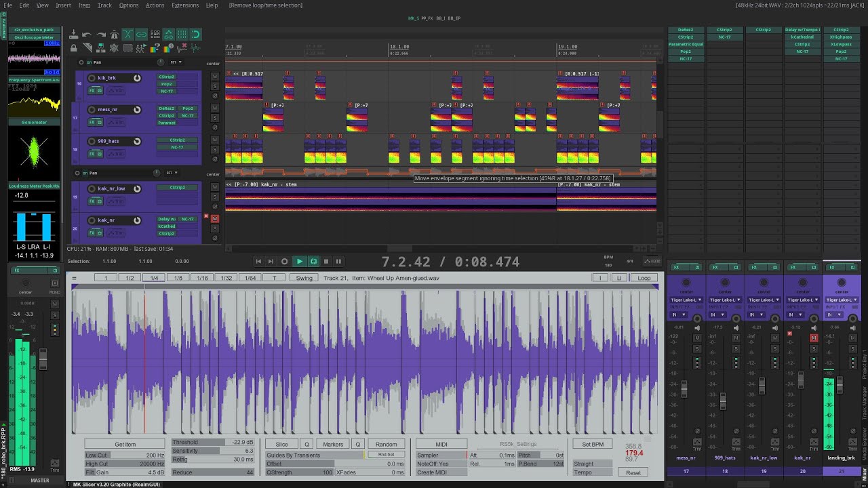
Task: Toggle repeat loop transport button
Action: pyautogui.click(x=313, y=261)
